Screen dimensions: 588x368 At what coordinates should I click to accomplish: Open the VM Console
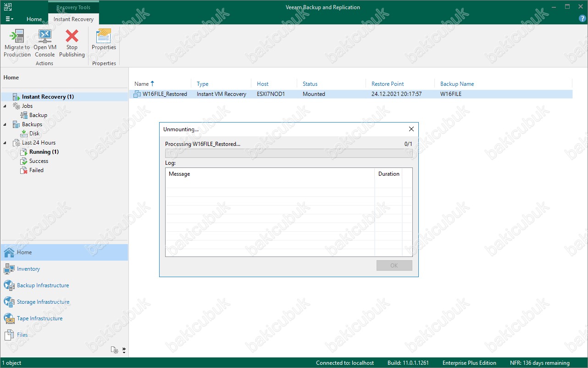coord(45,44)
